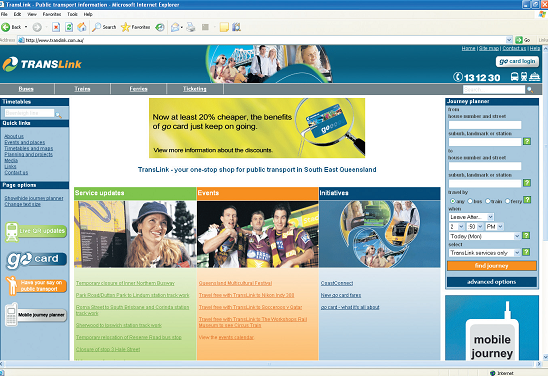Open the Ferries navigation tab
The width and height of the screenshot is (548, 376).
coord(138,89)
